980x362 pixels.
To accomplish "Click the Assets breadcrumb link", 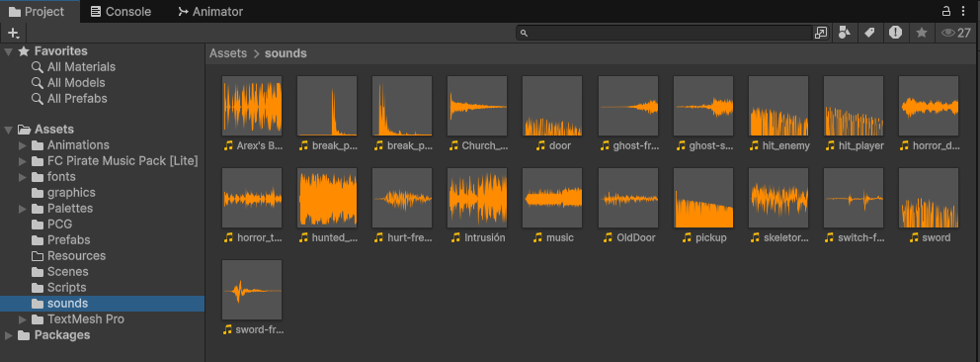I will [x=228, y=53].
